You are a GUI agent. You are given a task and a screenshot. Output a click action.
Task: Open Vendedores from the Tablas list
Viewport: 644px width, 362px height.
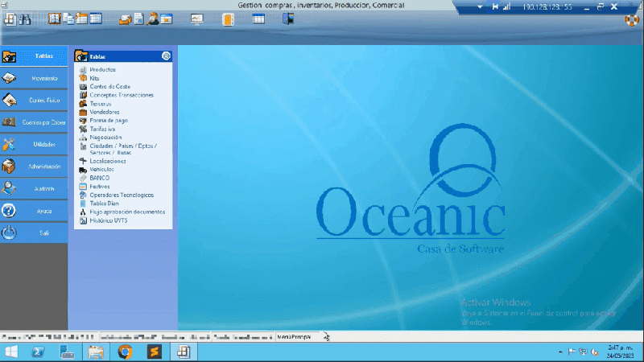click(105, 112)
